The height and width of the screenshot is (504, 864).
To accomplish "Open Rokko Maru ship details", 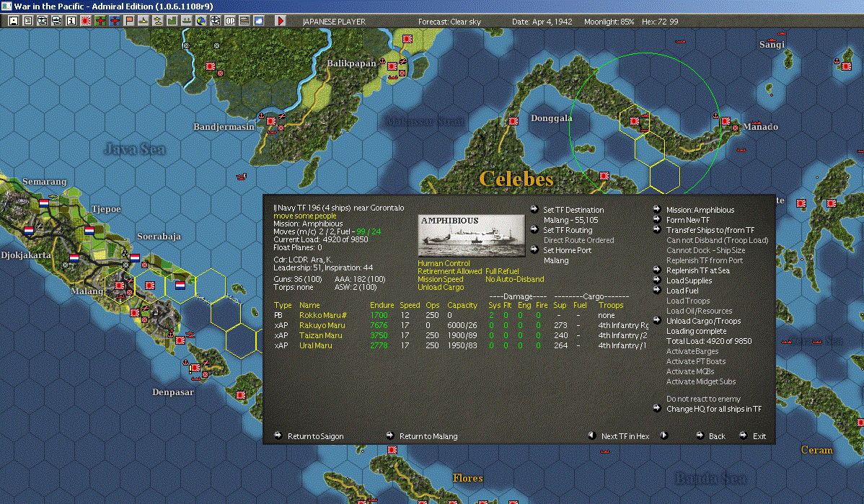I will (x=323, y=315).
